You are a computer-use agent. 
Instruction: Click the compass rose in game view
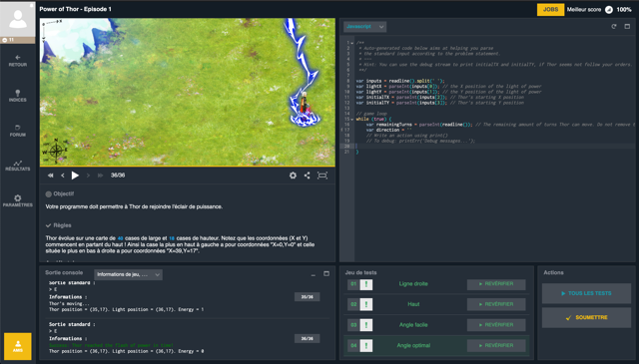coord(55,151)
